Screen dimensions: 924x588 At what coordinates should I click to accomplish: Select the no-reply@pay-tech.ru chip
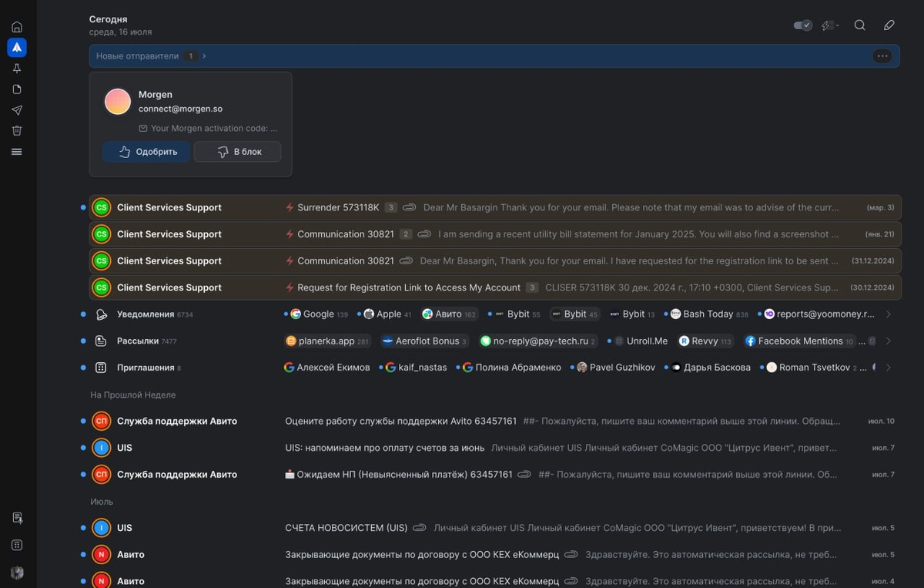tap(538, 341)
